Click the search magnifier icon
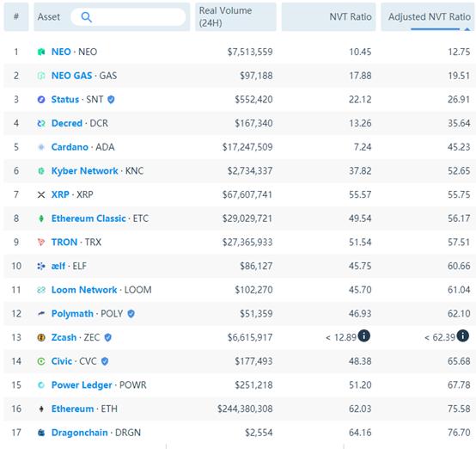The height and width of the screenshot is (449, 476). pos(87,17)
